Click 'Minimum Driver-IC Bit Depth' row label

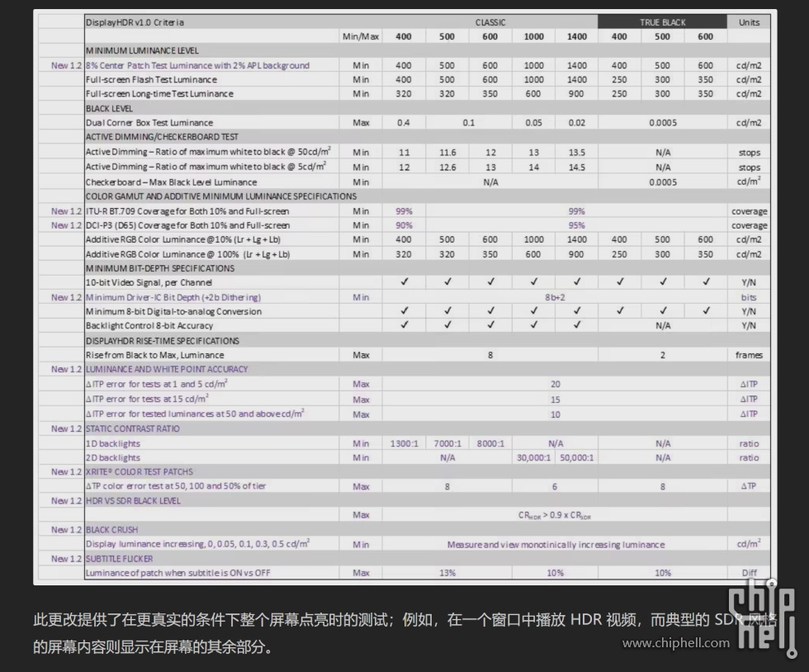pos(173,297)
